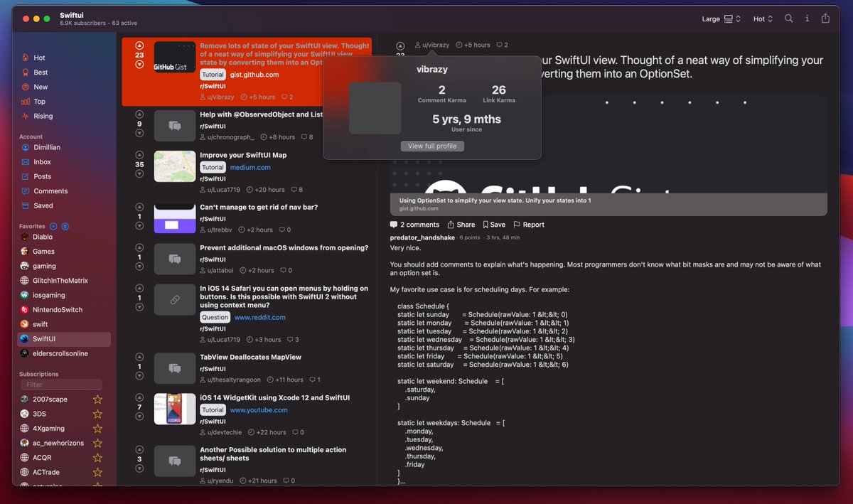
Task: Downvote the selected post with score 23
Action: pos(139,65)
